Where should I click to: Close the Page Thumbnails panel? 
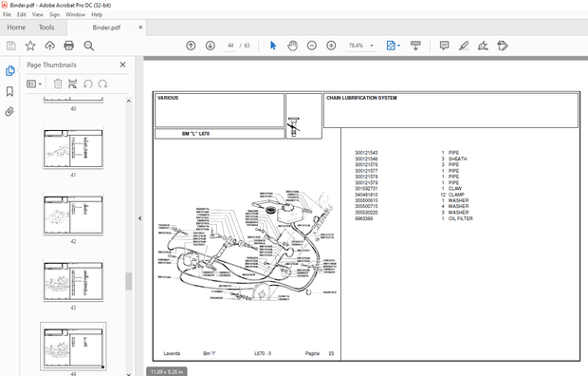tap(122, 65)
